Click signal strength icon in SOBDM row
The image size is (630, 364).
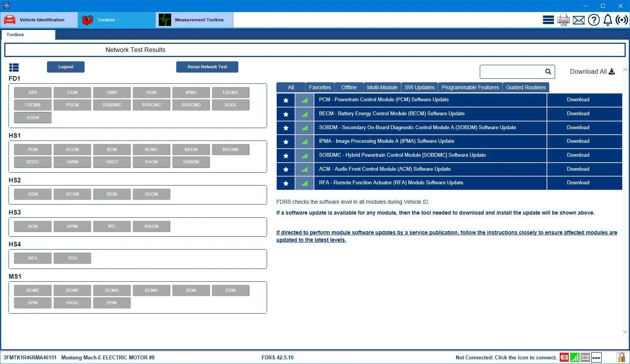305,128
